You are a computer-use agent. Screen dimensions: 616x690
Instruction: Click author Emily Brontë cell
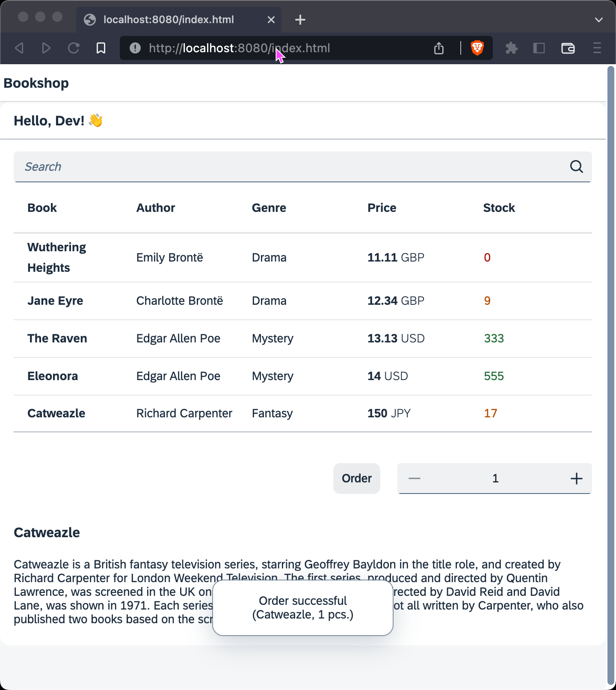[170, 258]
